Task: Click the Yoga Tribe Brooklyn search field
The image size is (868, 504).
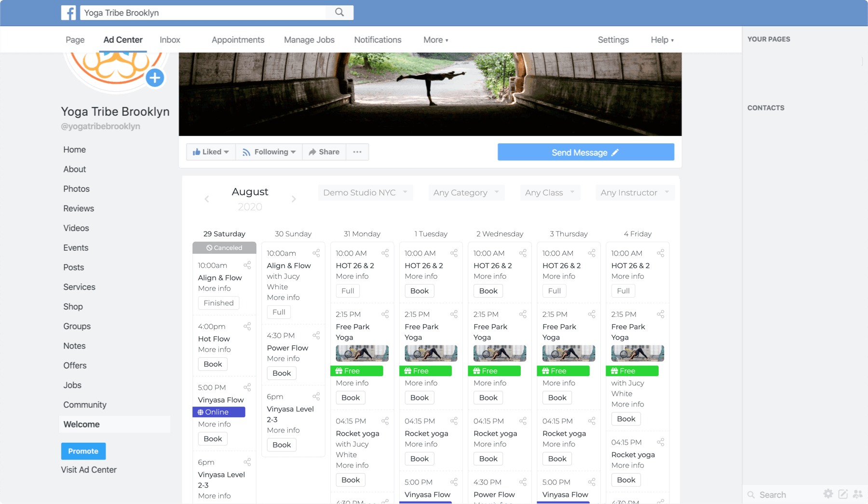Action: click(203, 13)
